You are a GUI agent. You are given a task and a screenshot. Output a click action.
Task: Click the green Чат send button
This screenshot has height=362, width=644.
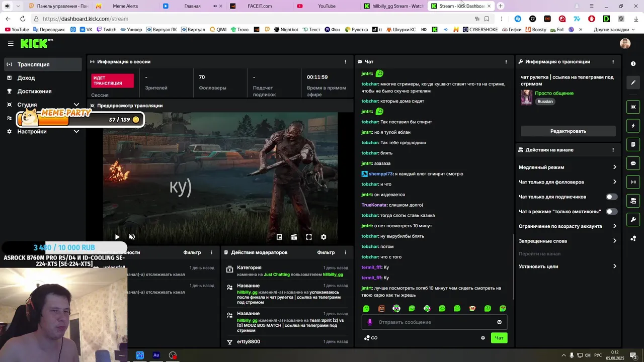tap(499, 338)
